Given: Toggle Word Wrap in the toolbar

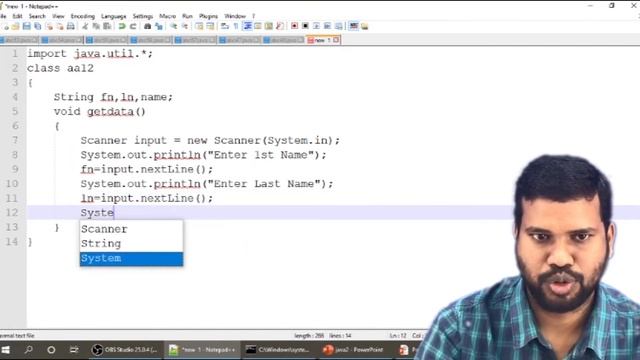Looking at the screenshot, I should pyautogui.click(x=224, y=27).
